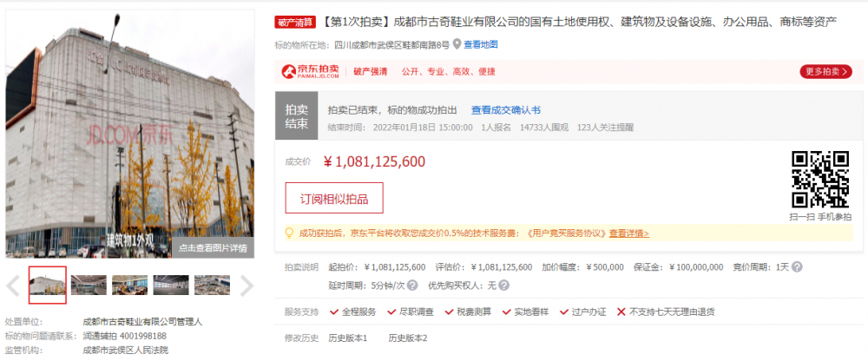Click the 尽职调查 checkmark icon

(x=391, y=312)
